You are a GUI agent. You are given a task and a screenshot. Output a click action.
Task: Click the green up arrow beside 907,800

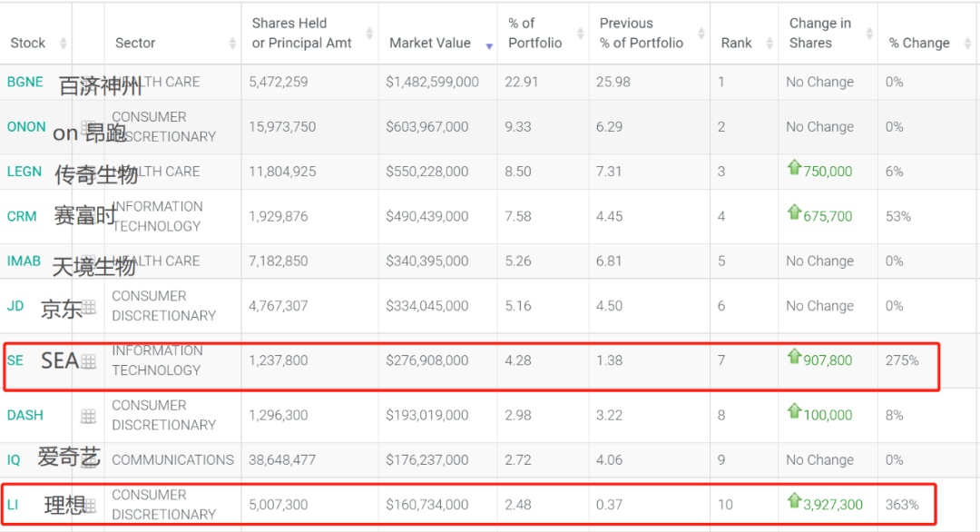(x=794, y=358)
